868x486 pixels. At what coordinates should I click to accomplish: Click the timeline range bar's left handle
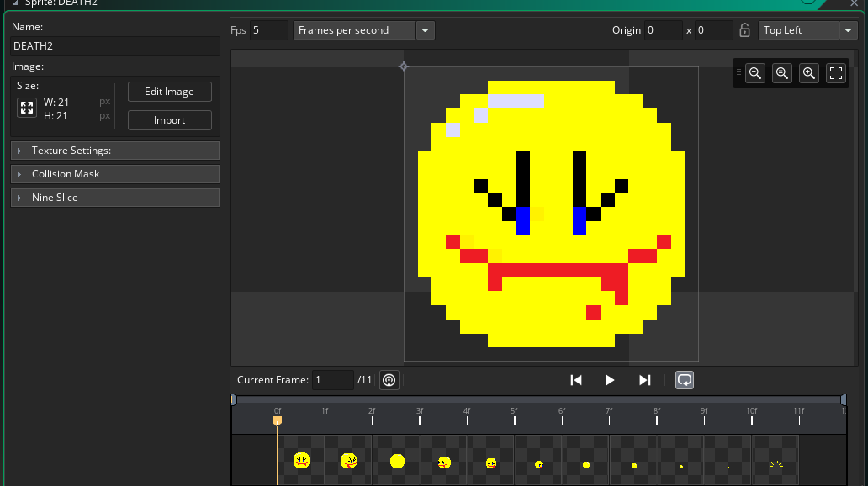coord(234,399)
